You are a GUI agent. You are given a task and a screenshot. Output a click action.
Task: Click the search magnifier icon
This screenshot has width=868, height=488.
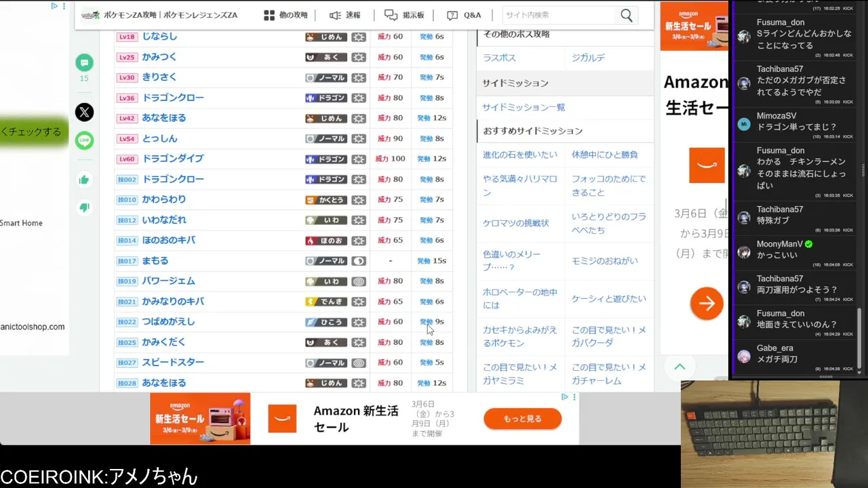(626, 15)
